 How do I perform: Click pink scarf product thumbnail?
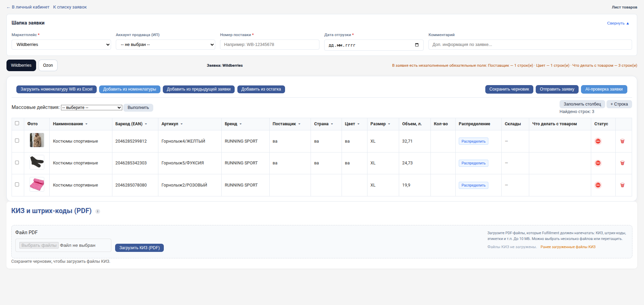tap(37, 184)
